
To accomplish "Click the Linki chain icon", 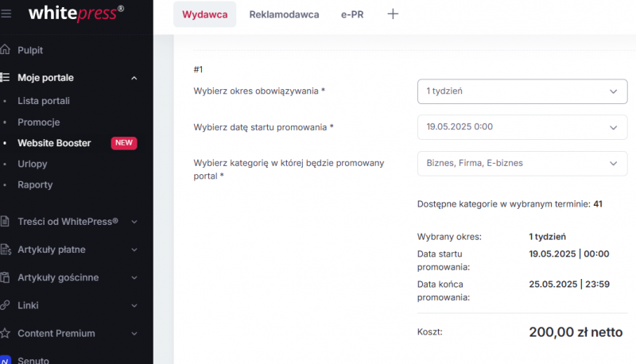I will [6, 305].
